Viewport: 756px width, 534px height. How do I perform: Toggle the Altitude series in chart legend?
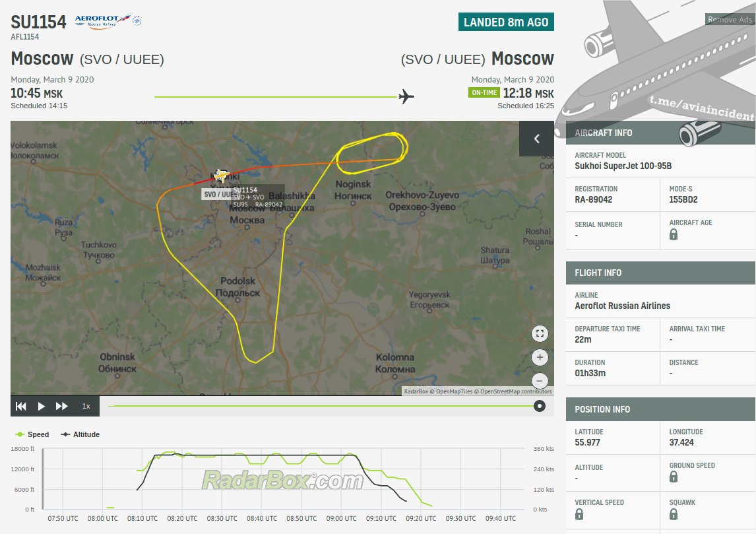click(x=80, y=434)
